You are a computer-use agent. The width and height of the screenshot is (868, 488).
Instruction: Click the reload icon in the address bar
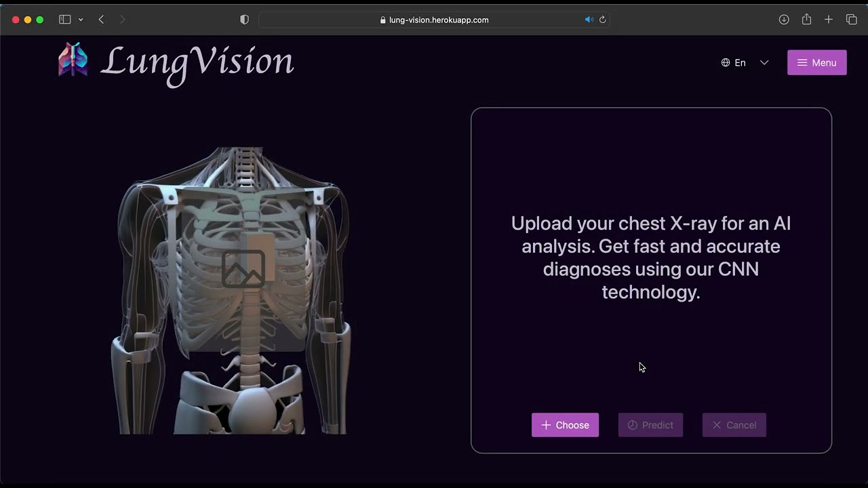pyautogui.click(x=602, y=20)
